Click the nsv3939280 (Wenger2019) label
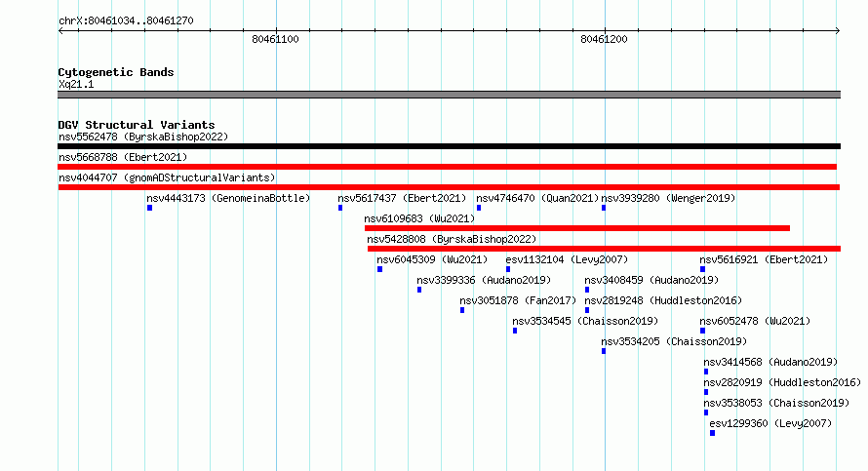Screen dimensions: 868x471 (668, 198)
